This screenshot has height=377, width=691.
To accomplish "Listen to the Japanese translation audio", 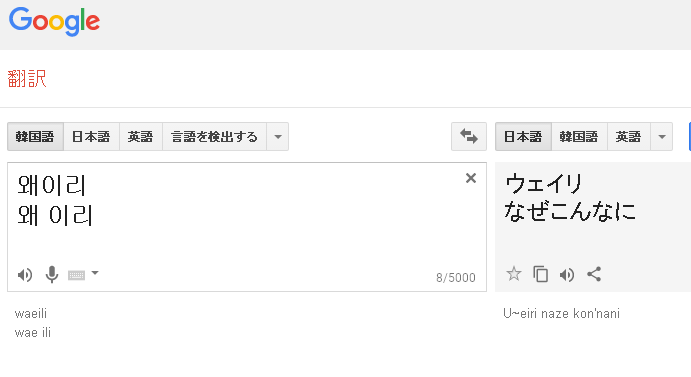I will pyautogui.click(x=567, y=275).
